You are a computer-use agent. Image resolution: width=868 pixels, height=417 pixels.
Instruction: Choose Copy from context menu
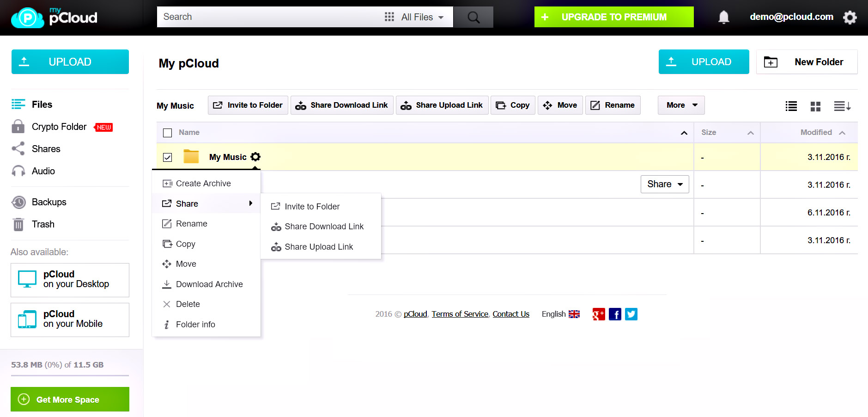206,244
